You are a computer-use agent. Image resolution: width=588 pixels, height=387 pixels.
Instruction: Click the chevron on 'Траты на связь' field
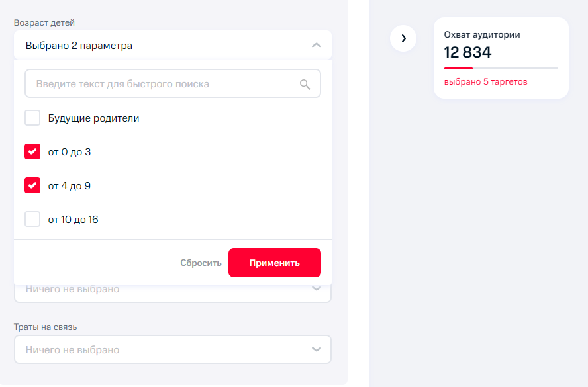[317, 349]
